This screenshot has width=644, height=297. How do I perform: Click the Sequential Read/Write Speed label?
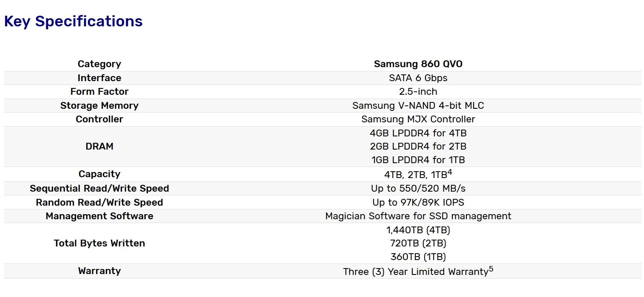(x=99, y=189)
